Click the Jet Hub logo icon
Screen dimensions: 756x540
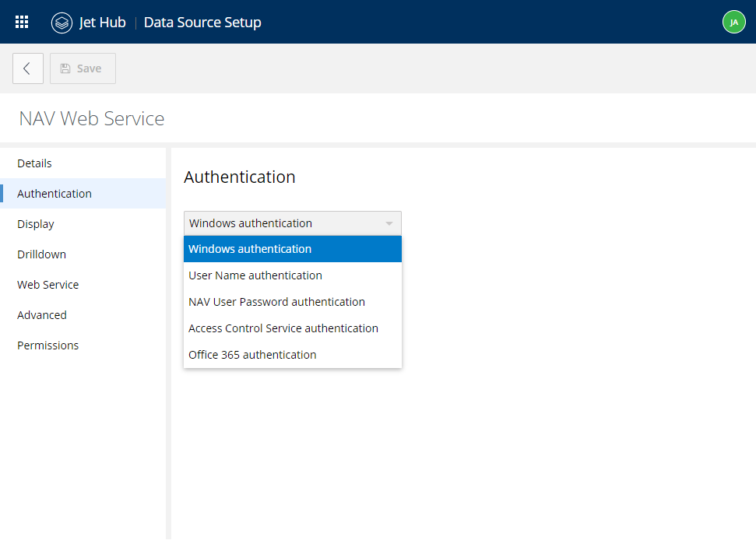62,23
